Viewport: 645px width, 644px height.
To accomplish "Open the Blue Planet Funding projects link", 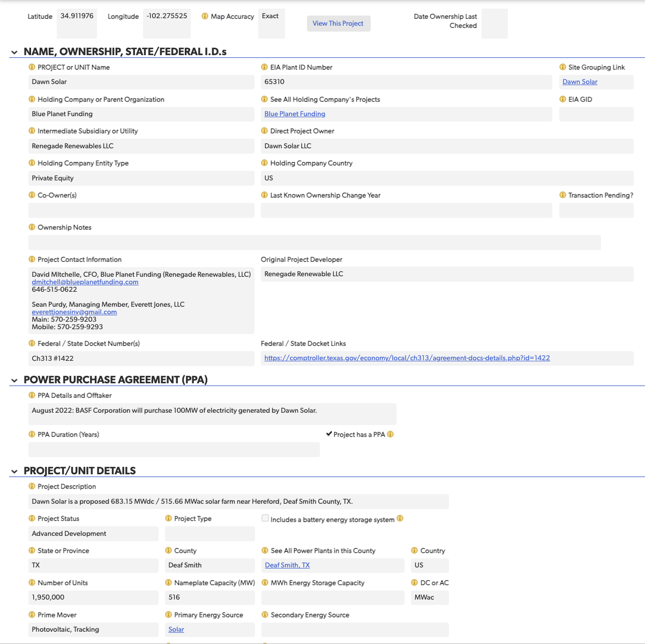I will [295, 114].
